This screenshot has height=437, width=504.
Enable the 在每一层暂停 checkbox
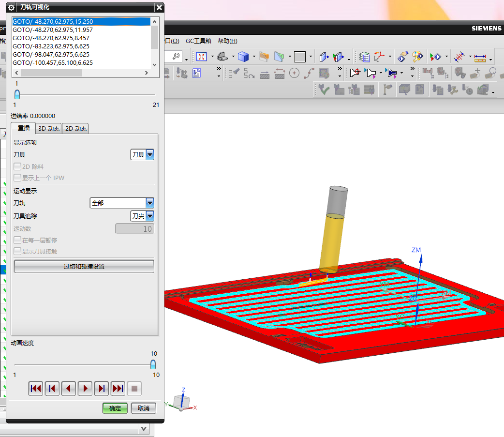coord(17,240)
